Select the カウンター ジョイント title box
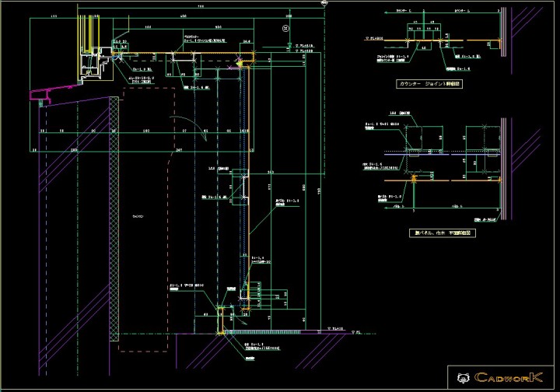The width and height of the screenshot is (560, 392). (429, 84)
